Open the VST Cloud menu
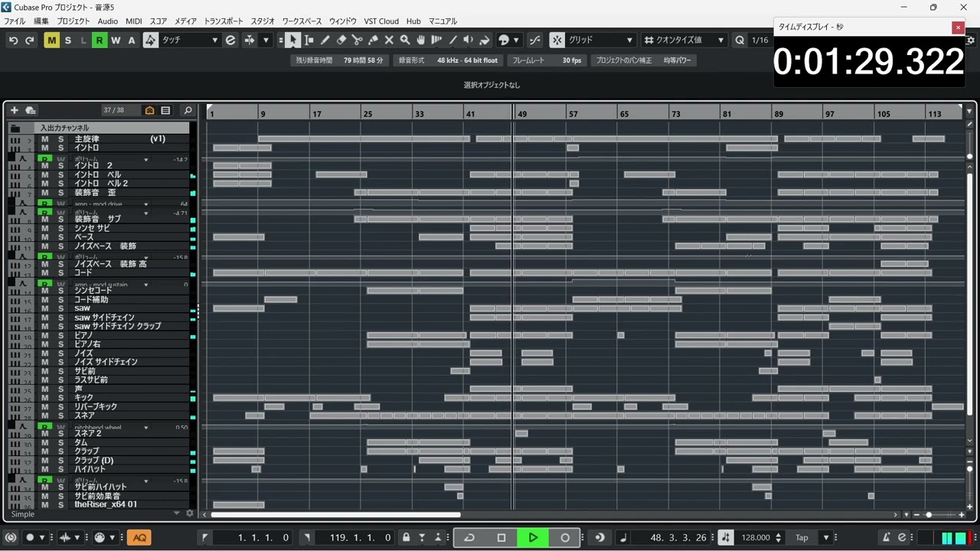Viewport: 980px width, 551px height. (381, 21)
